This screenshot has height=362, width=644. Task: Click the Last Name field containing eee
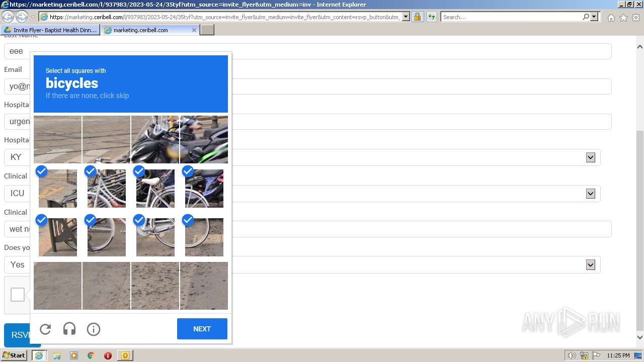(308, 51)
